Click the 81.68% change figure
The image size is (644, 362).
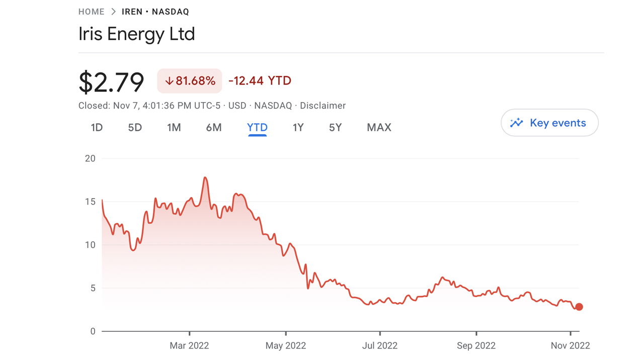tap(195, 81)
